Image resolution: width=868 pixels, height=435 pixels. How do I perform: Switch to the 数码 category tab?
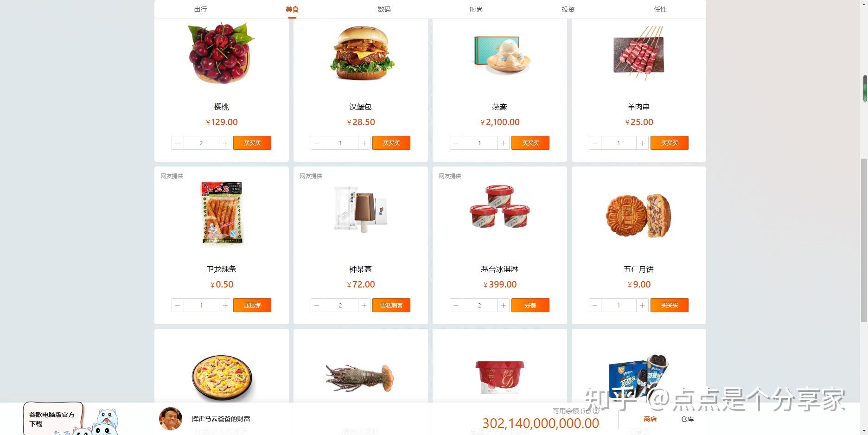coord(384,9)
